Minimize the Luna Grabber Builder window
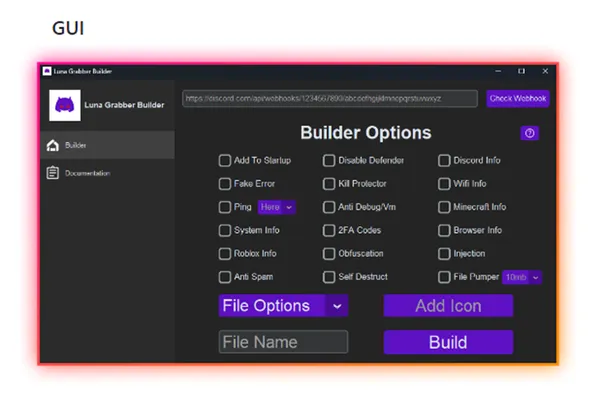Viewport: 600px width, 394px height. tap(498, 71)
